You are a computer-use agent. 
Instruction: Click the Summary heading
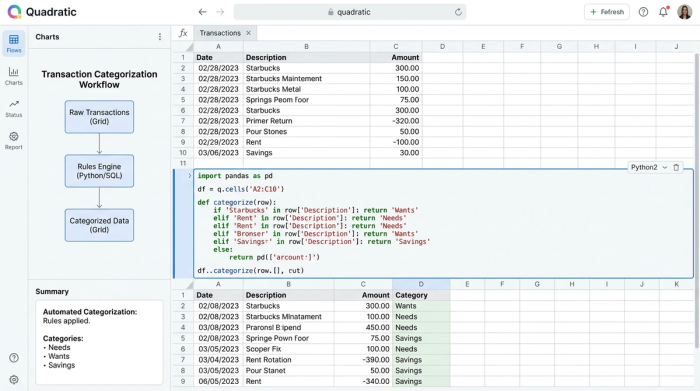[52, 291]
